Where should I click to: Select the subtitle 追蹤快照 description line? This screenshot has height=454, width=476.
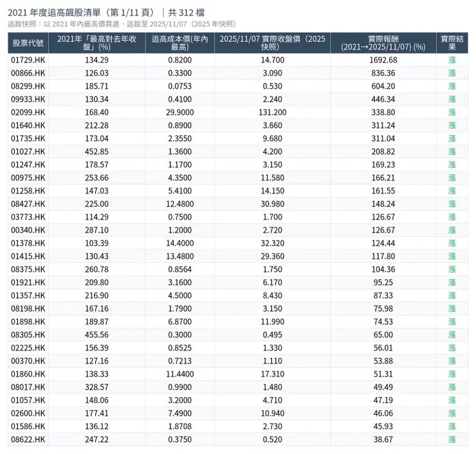click(122, 24)
